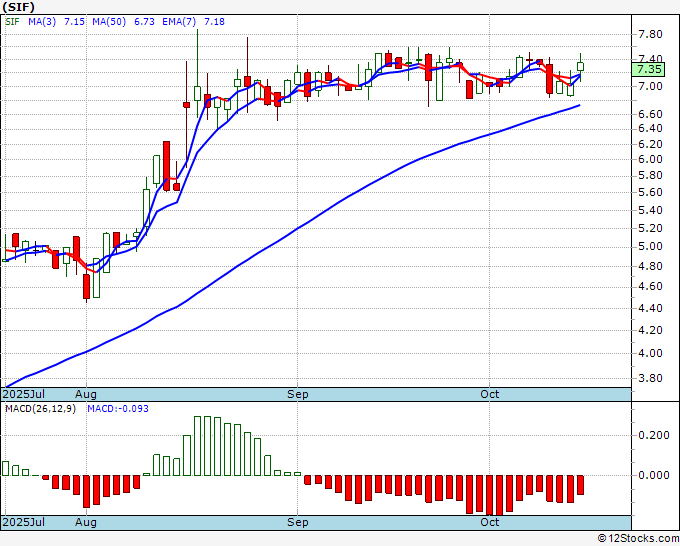Click the EMA(7) indicator label
The image size is (680, 546).
(x=179, y=22)
